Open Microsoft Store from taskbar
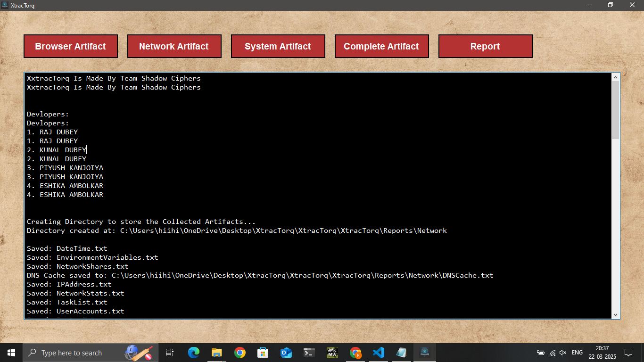 tap(263, 353)
